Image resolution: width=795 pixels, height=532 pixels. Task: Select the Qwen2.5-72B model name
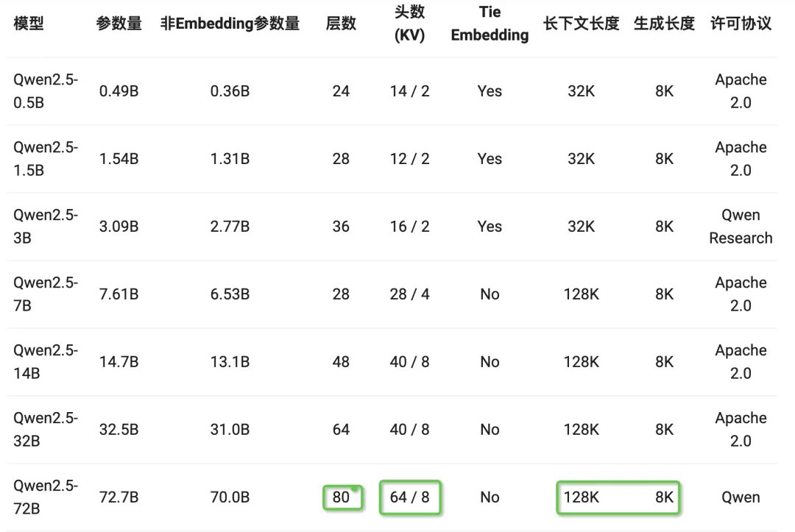46,497
